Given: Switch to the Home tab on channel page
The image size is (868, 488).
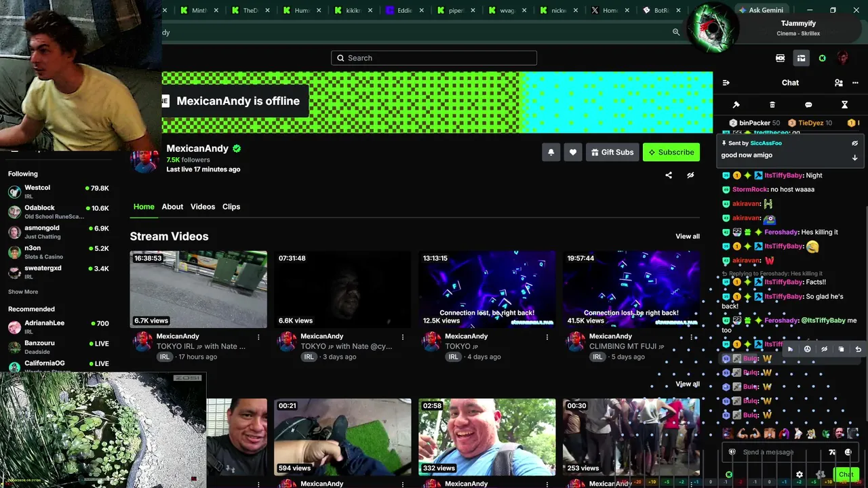Looking at the screenshot, I should pyautogui.click(x=144, y=207).
